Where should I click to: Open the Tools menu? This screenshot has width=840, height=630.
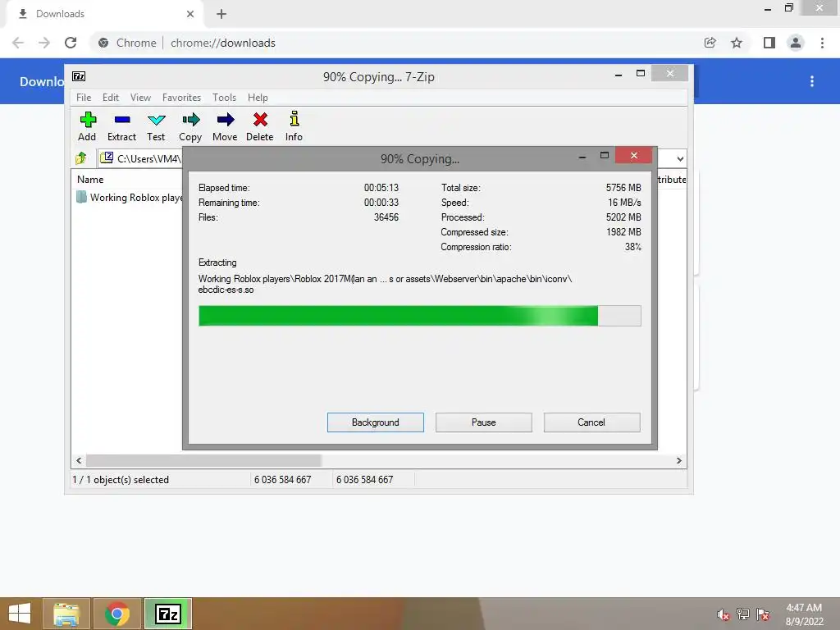click(224, 98)
